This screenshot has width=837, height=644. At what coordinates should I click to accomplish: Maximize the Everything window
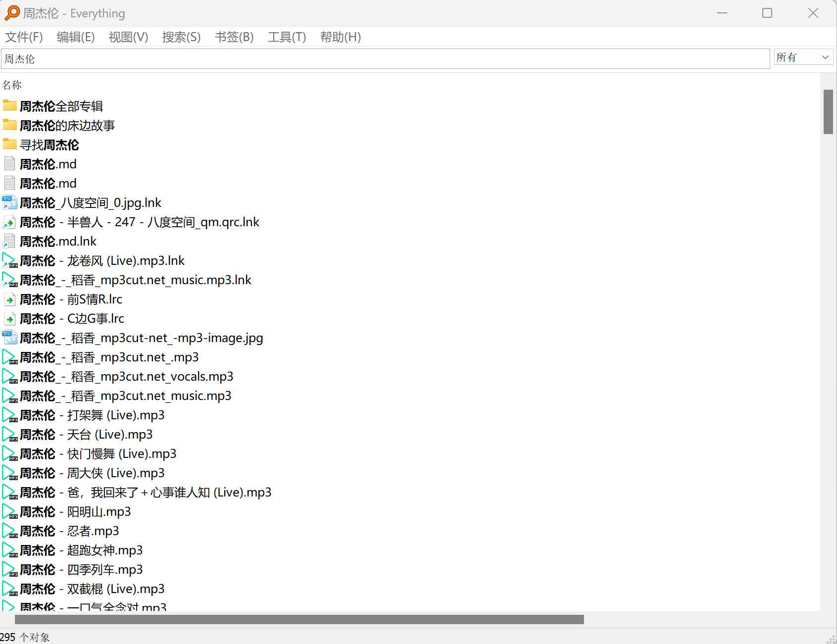tap(767, 13)
